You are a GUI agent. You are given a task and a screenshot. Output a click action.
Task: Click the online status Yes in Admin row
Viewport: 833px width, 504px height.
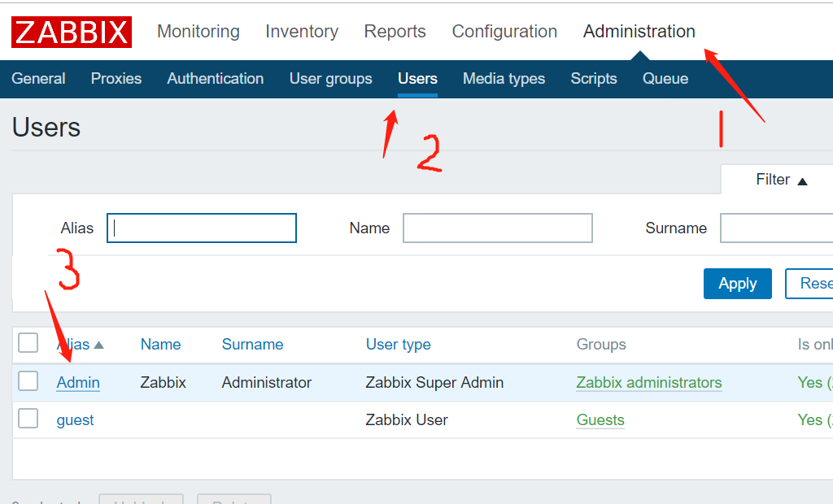tap(809, 382)
